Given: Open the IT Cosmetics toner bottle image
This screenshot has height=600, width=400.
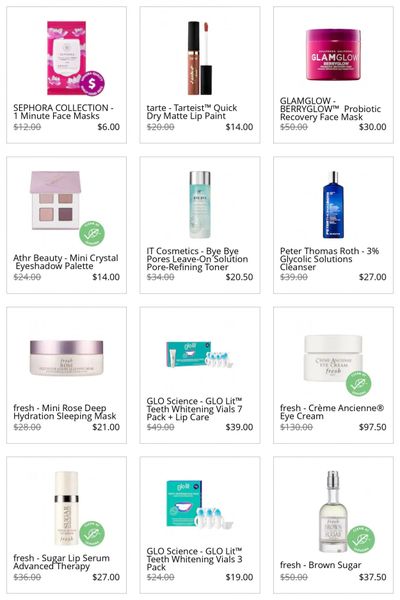Looking at the screenshot, I should tap(200, 205).
